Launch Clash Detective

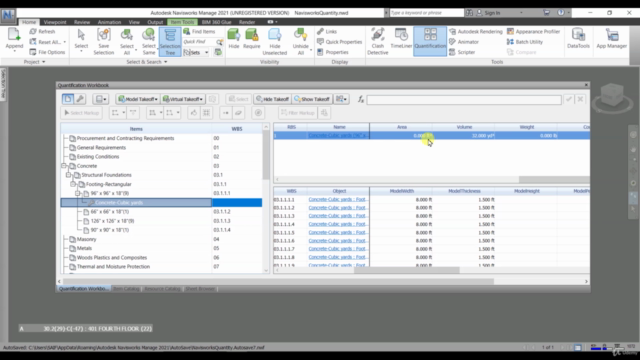click(378, 41)
